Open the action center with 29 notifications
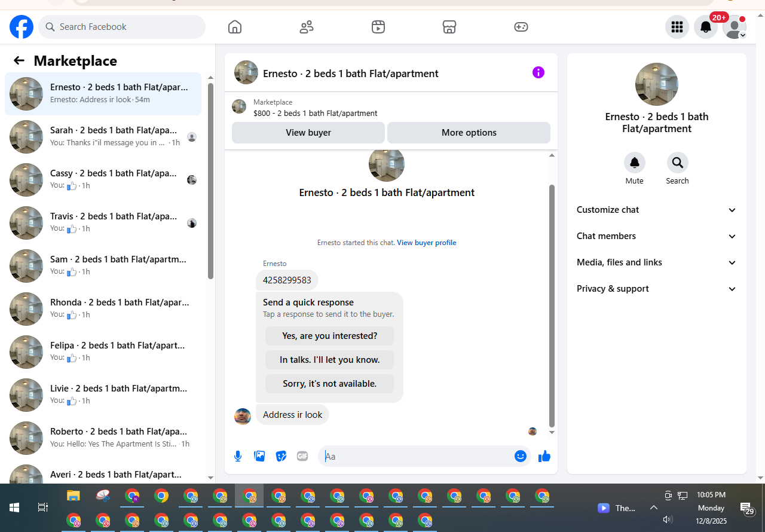Screen dimensions: 765x532 pyautogui.click(x=747, y=508)
